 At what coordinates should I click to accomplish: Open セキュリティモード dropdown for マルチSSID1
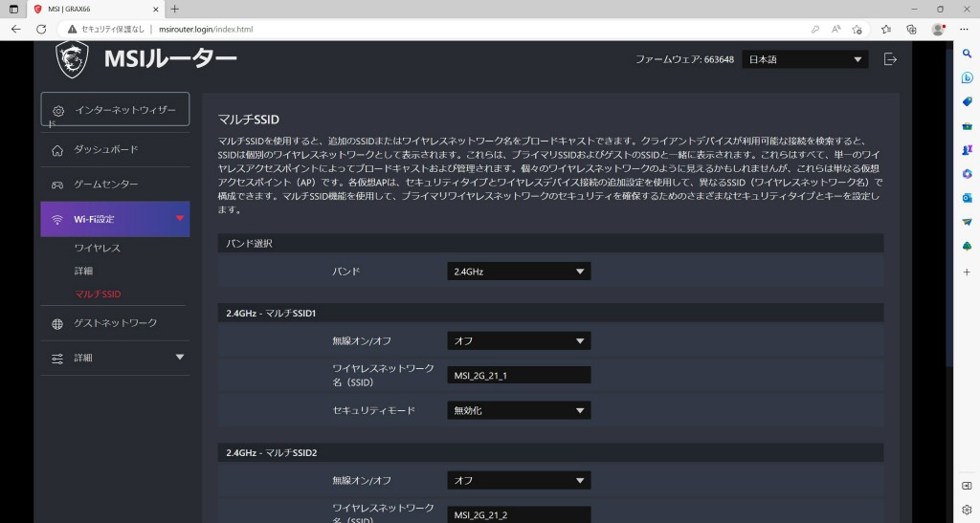click(x=519, y=411)
